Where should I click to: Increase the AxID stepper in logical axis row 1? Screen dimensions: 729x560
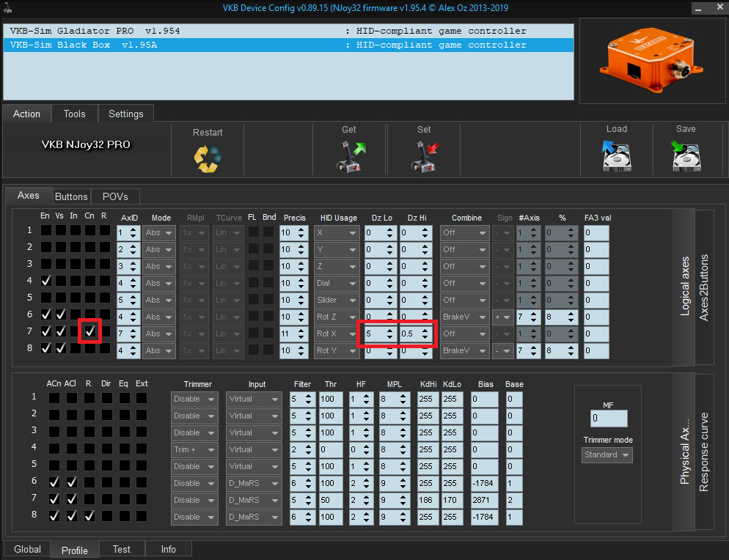point(133,229)
